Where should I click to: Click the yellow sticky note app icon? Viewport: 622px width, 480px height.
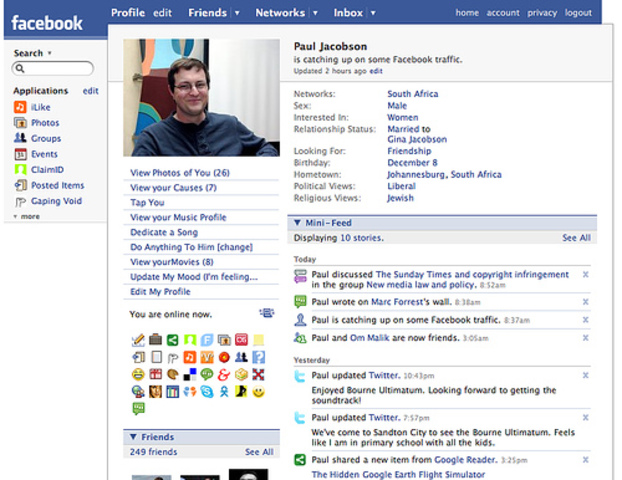[258, 340]
